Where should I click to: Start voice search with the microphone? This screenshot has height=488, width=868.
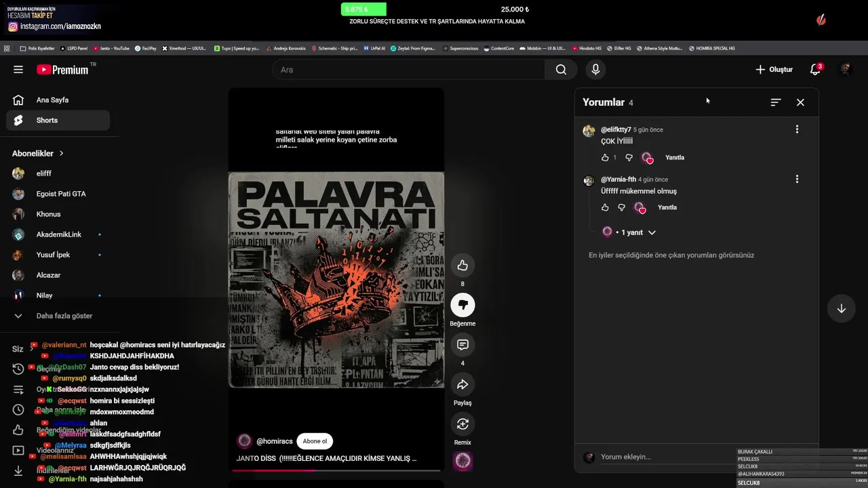(x=595, y=70)
